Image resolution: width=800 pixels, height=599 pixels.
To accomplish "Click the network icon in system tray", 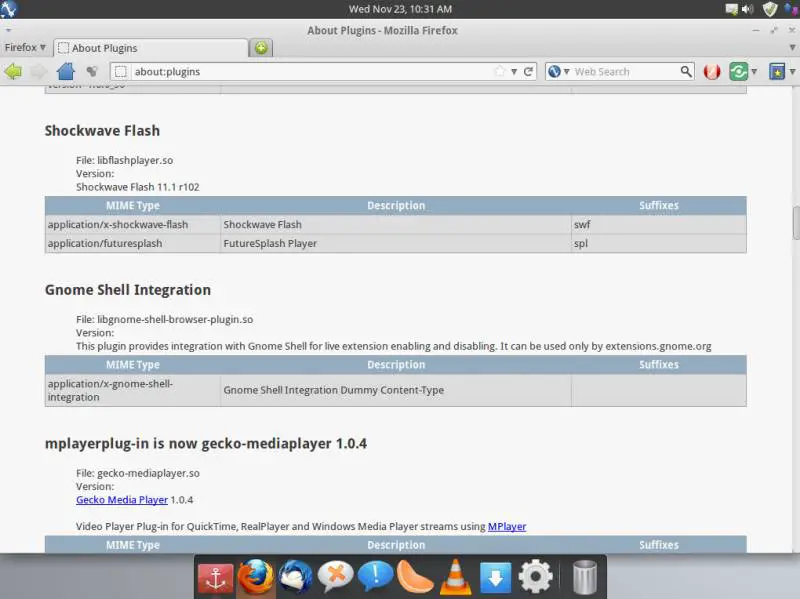I will coord(731,9).
